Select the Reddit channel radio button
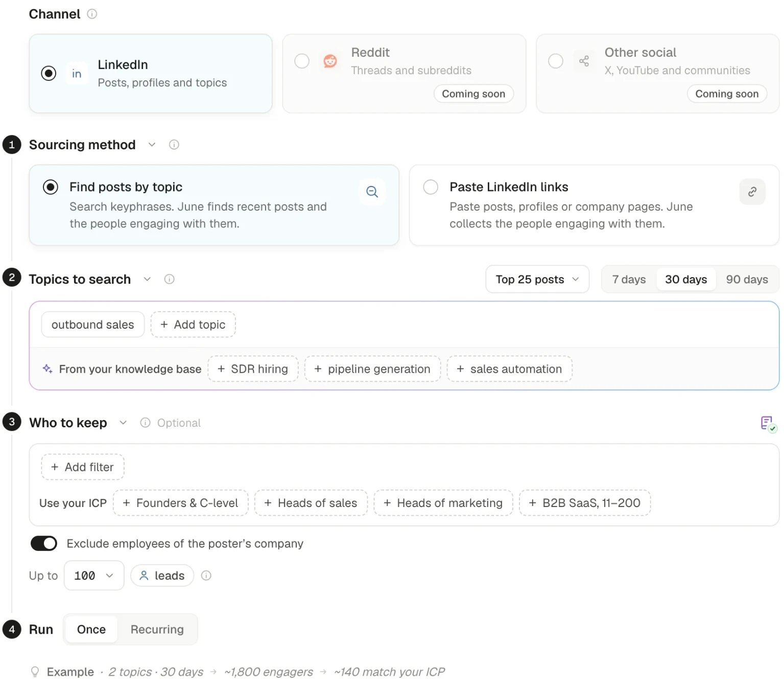Screen dimensions: 784x690 pos(302,61)
